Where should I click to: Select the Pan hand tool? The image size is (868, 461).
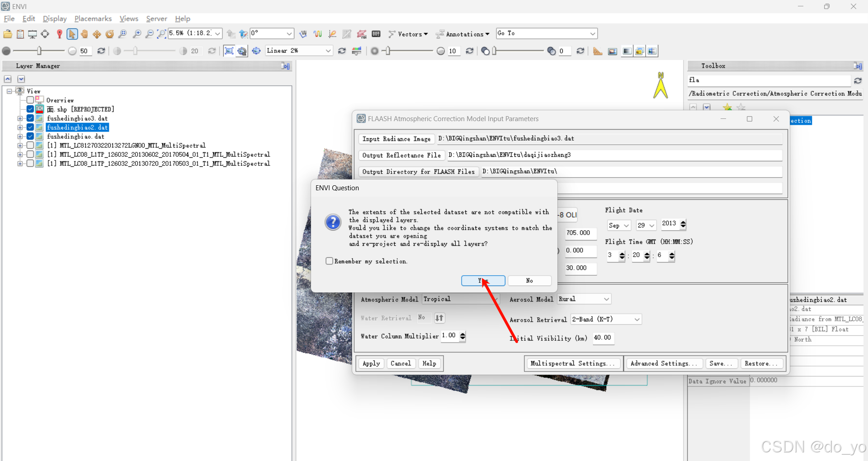(85, 34)
